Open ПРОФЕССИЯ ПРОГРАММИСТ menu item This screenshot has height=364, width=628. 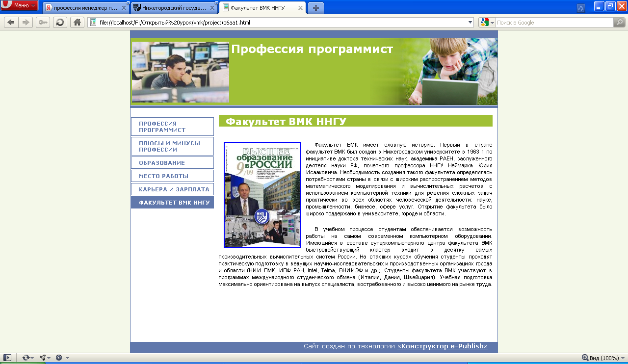tap(172, 127)
